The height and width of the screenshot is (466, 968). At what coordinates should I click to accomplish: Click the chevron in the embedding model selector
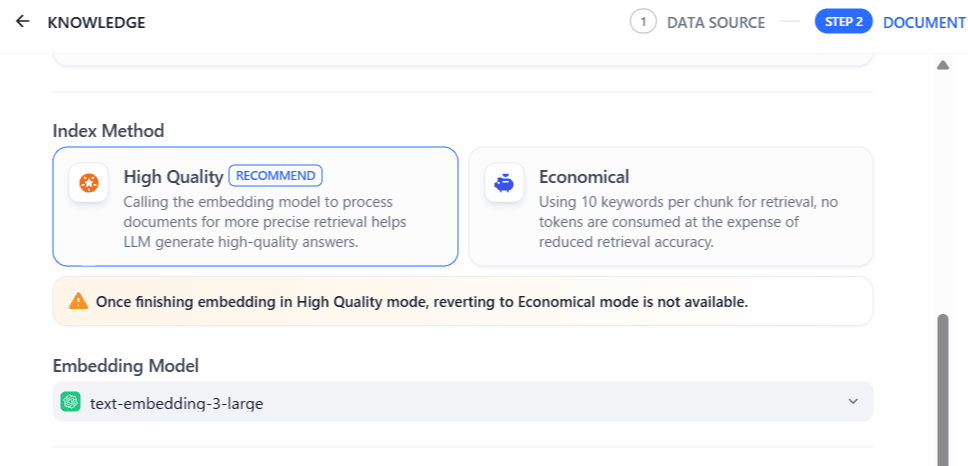853,402
